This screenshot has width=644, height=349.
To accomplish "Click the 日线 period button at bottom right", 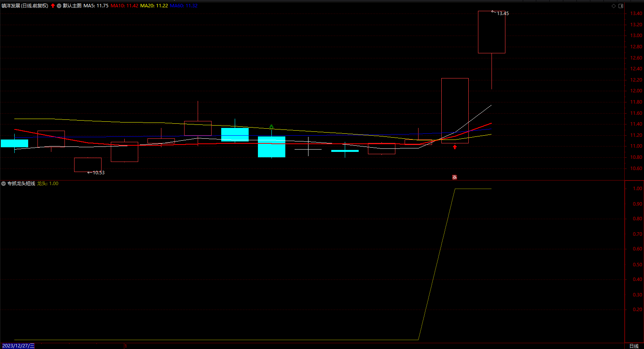I will point(634,346).
